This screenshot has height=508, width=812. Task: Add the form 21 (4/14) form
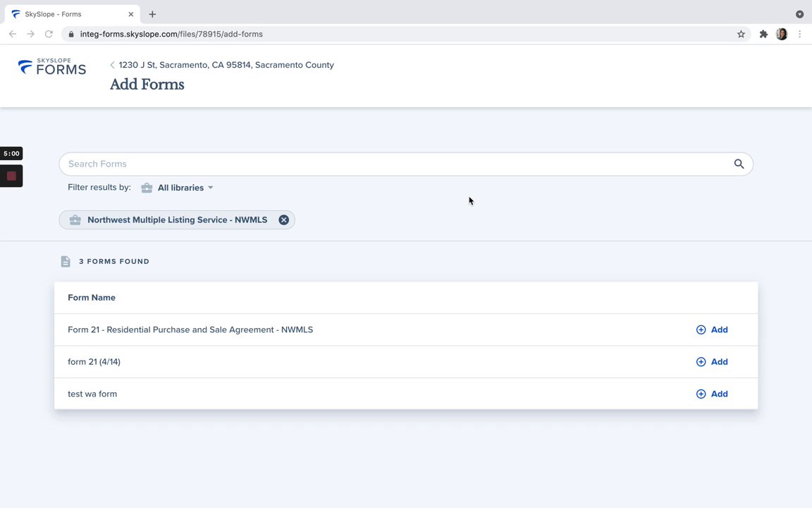(712, 362)
